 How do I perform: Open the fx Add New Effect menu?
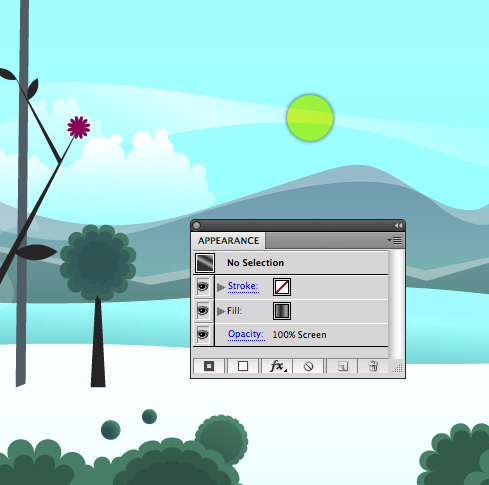point(277,366)
